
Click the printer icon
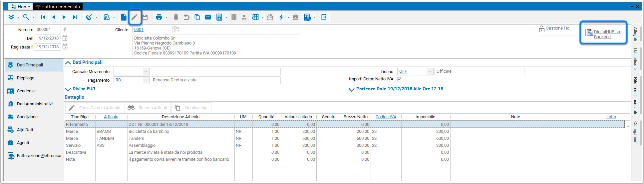[159, 17]
